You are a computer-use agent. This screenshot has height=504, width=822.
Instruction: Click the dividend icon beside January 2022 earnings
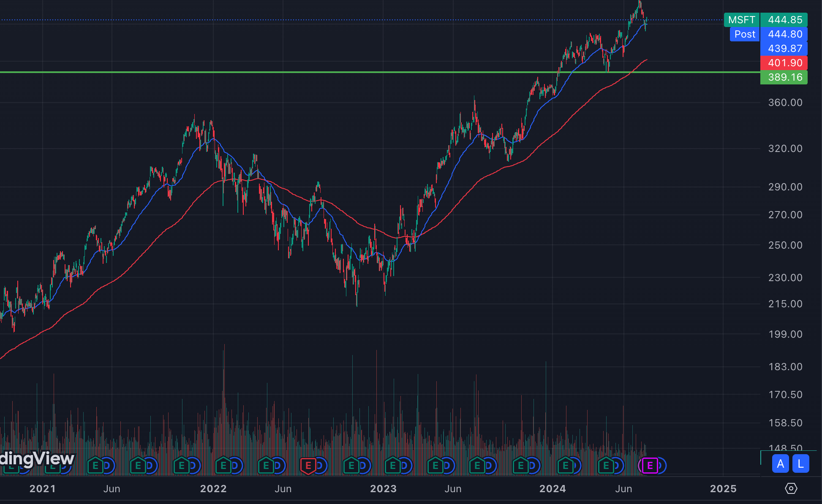pos(235,466)
